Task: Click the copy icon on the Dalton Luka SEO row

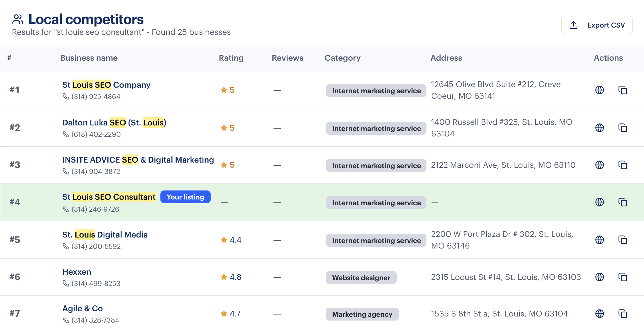Action: coord(623,128)
